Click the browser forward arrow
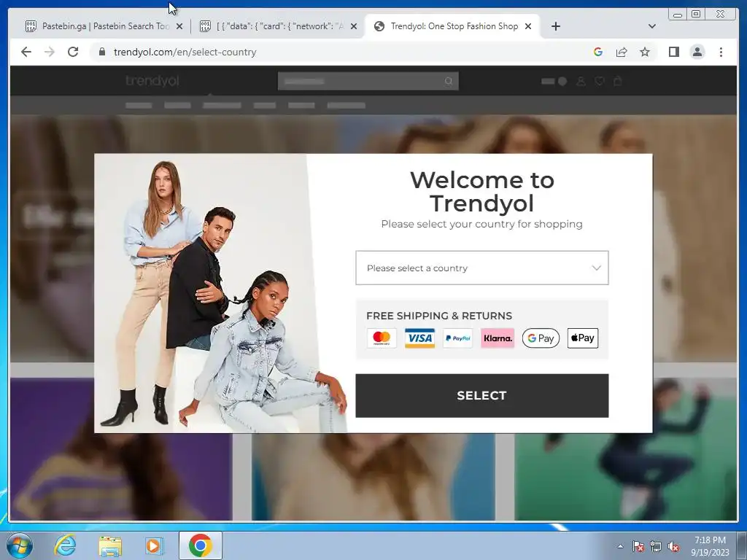Image resolution: width=747 pixels, height=560 pixels. (x=50, y=52)
